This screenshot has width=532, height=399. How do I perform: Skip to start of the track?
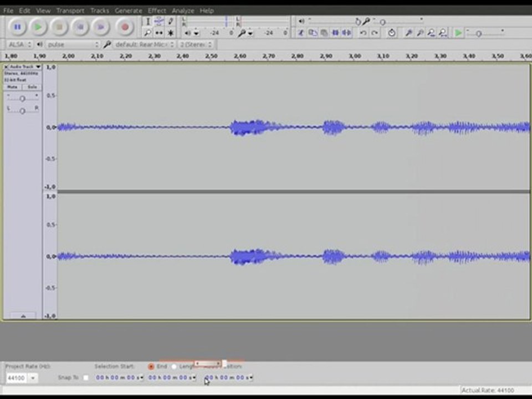[x=80, y=27]
